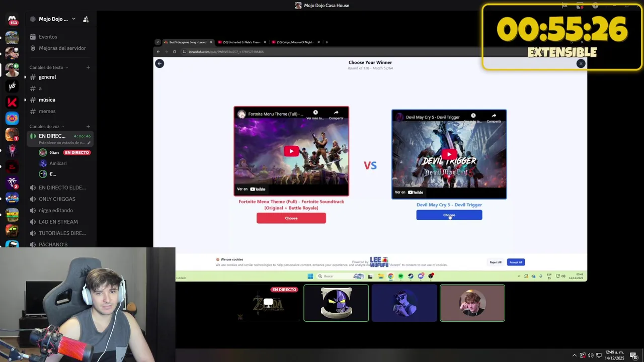Screen dimensions: 644x362
Task: Open Ver en YouTube on Devil Trigger video
Action: [409, 192]
